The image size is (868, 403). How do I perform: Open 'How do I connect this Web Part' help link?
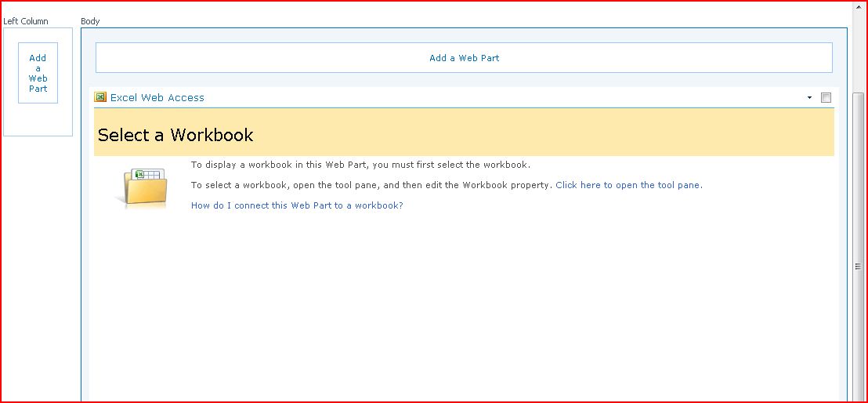[x=297, y=205]
